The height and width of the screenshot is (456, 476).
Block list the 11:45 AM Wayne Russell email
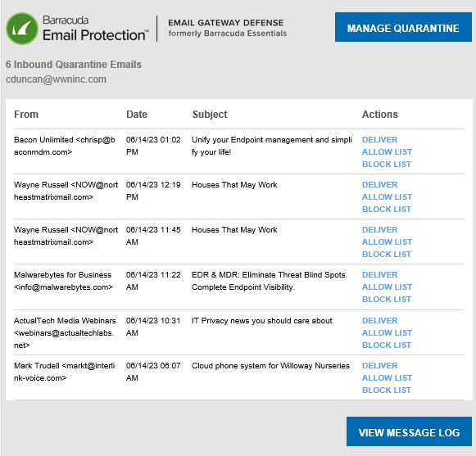(x=386, y=255)
